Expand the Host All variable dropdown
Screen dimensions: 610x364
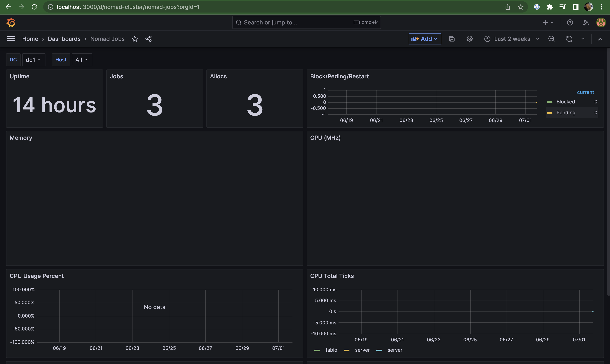click(x=82, y=60)
